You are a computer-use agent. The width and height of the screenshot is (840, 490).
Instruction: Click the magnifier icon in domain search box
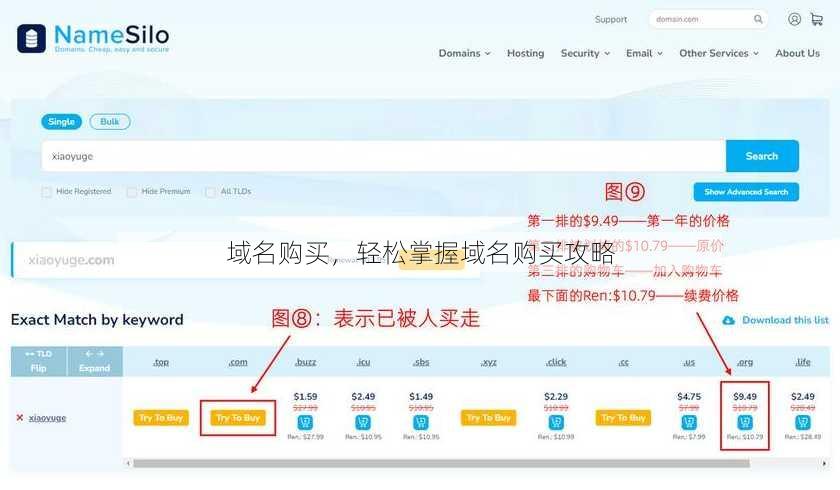pyautogui.click(x=758, y=19)
